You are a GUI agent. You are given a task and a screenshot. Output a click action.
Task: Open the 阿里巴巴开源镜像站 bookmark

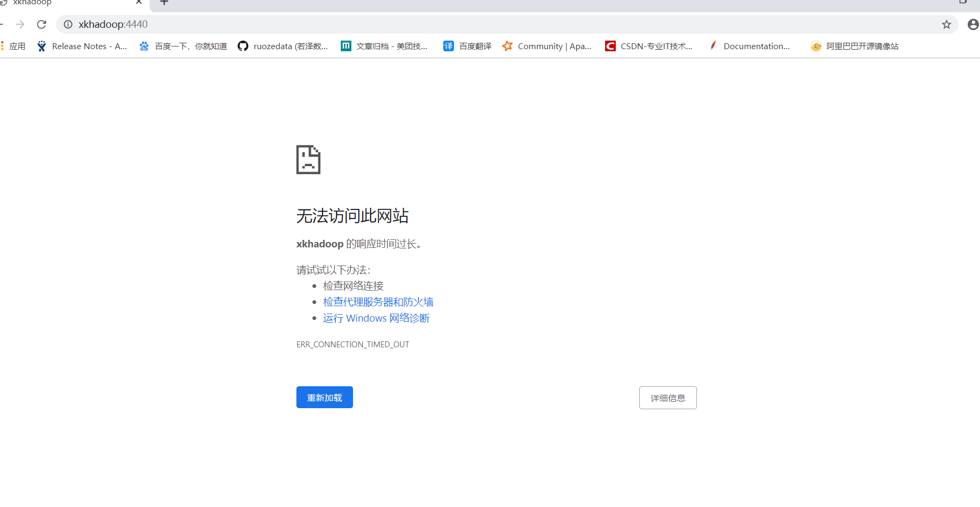pyautogui.click(x=853, y=46)
